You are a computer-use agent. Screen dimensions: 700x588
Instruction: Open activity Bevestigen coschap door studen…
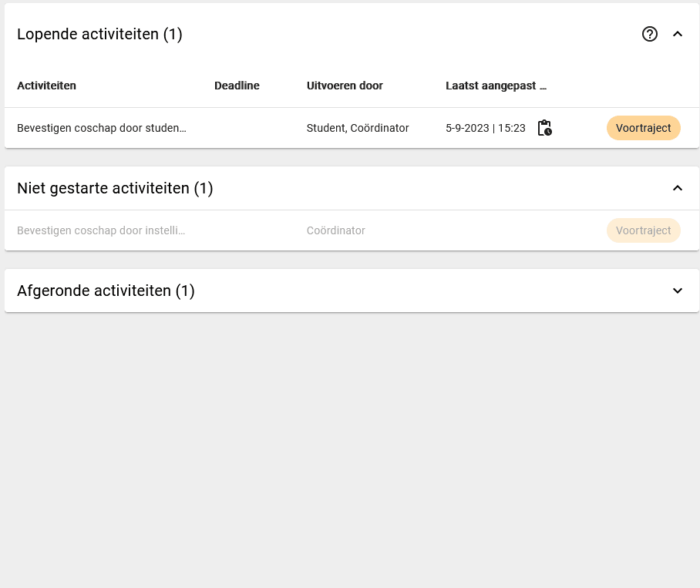pyautogui.click(x=101, y=128)
